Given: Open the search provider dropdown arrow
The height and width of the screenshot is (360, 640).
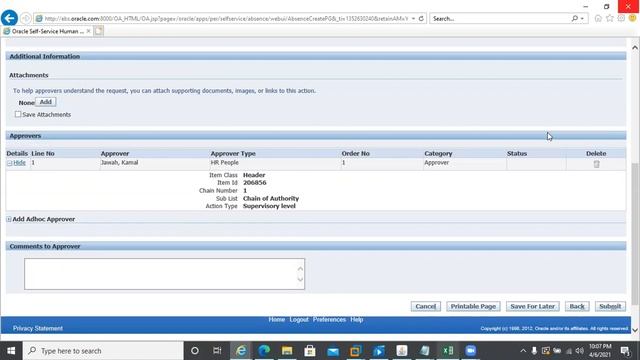Looking at the screenshot, I should [x=582, y=18].
